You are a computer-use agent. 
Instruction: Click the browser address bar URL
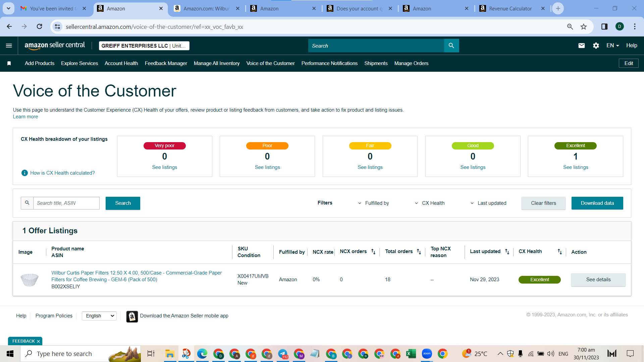154,27
